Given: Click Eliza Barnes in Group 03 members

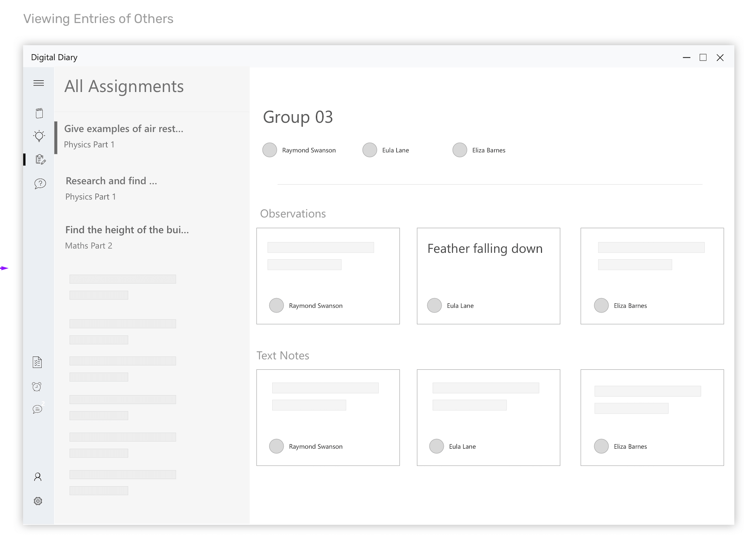Looking at the screenshot, I should (x=488, y=150).
